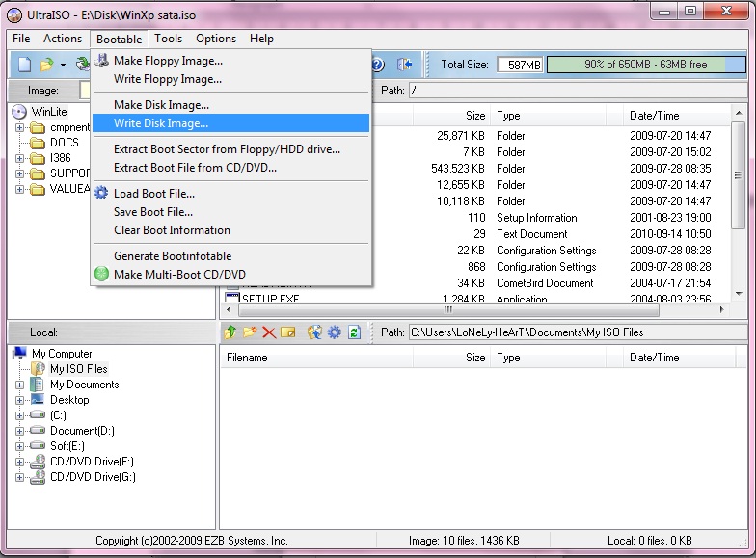This screenshot has width=756, height=558.
Task: Click the UltraISO application icon in title bar
Action: [x=14, y=15]
